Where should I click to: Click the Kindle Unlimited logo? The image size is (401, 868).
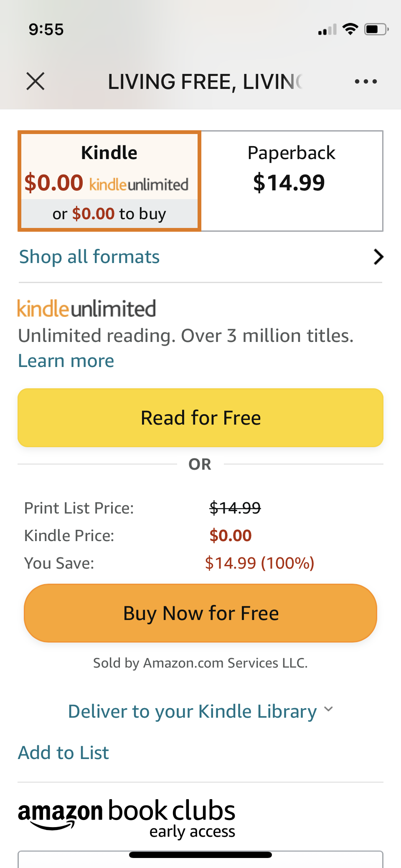[86, 308]
